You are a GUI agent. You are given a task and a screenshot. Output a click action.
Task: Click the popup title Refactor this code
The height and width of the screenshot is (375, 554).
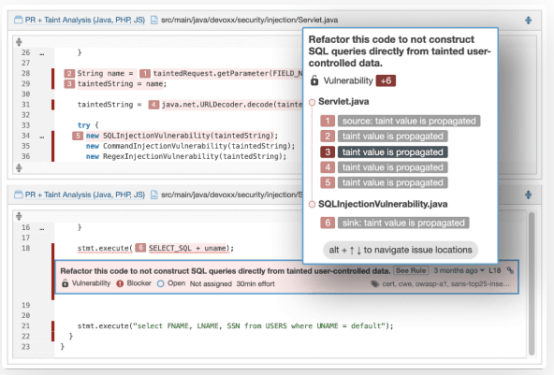pyautogui.click(x=399, y=51)
